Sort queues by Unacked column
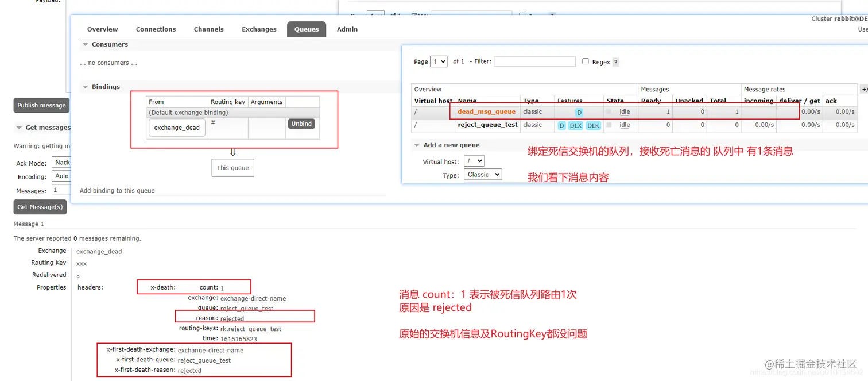868x381 pixels. tap(689, 101)
